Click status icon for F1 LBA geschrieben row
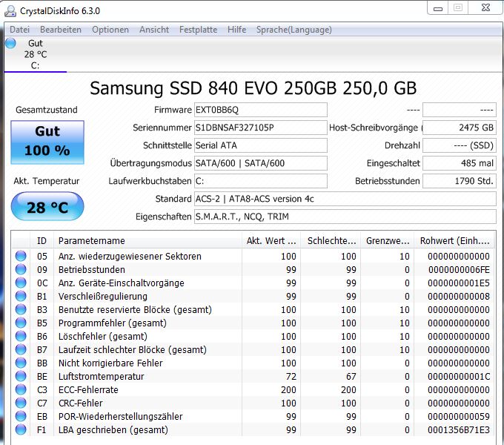Screen dimensions: 504x445 pos(21,429)
